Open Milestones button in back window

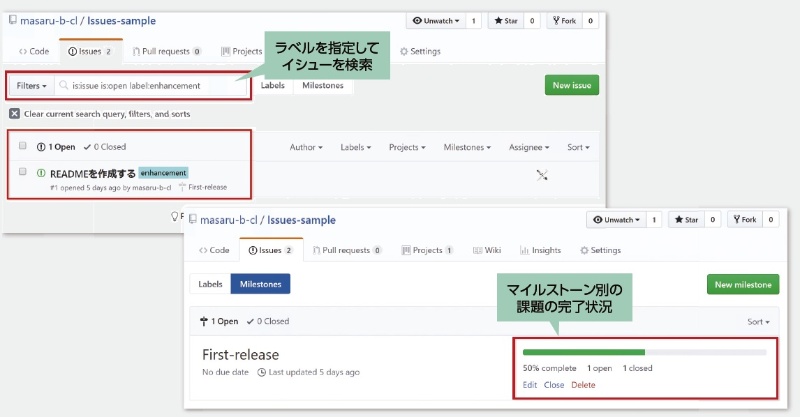click(x=322, y=85)
